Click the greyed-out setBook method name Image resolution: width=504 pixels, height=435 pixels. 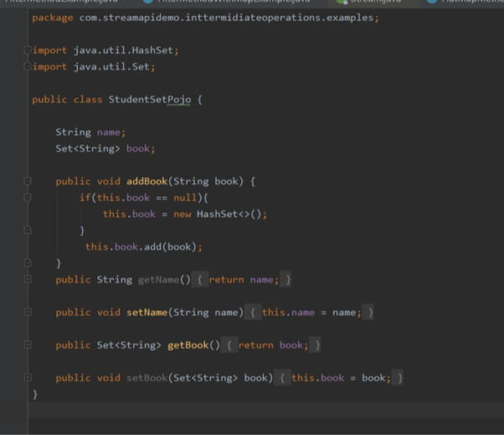pos(147,378)
